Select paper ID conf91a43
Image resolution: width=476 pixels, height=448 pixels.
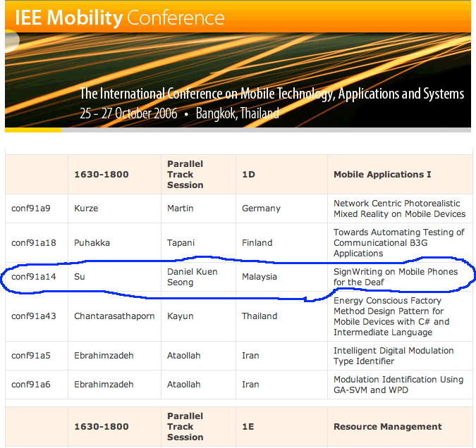click(34, 316)
